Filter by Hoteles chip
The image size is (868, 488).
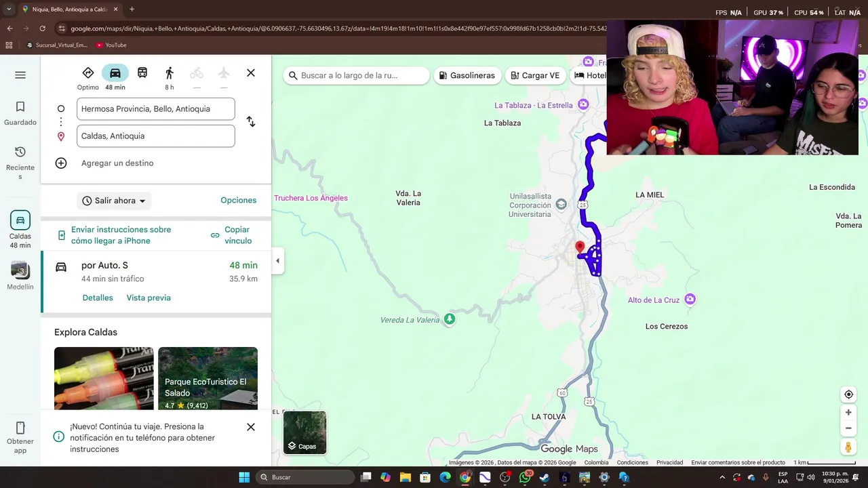(x=589, y=75)
